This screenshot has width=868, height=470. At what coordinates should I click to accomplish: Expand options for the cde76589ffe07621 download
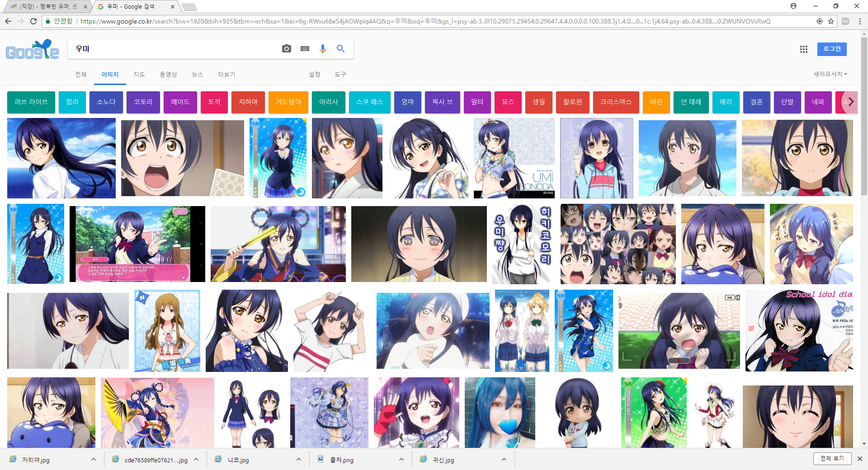click(196, 459)
